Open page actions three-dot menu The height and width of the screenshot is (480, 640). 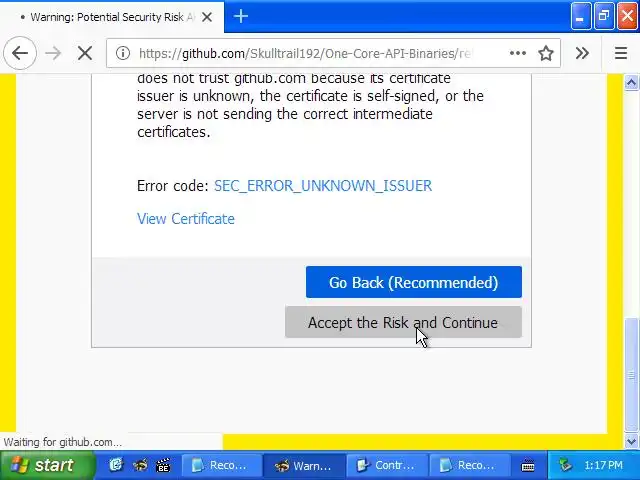pyautogui.click(x=518, y=53)
